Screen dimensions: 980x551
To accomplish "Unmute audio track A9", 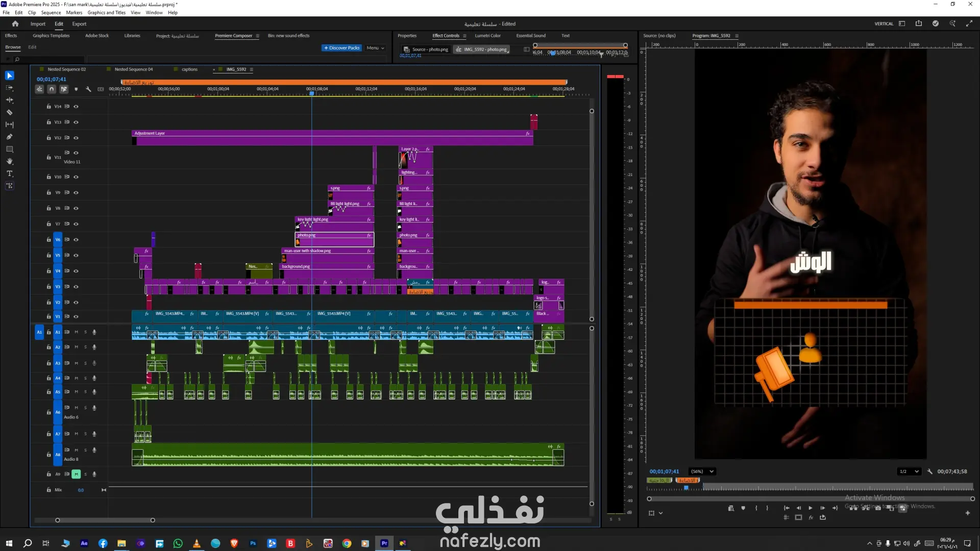I will click(76, 474).
